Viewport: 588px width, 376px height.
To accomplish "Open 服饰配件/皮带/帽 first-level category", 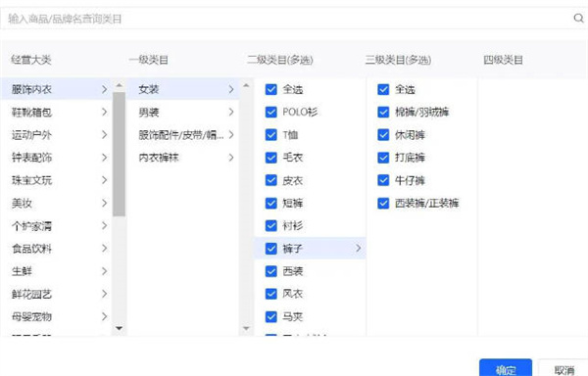I will (183, 135).
